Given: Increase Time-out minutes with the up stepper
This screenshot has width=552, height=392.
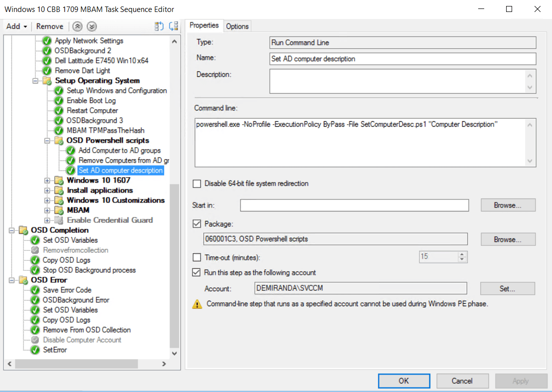Looking at the screenshot, I should pos(461,254).
